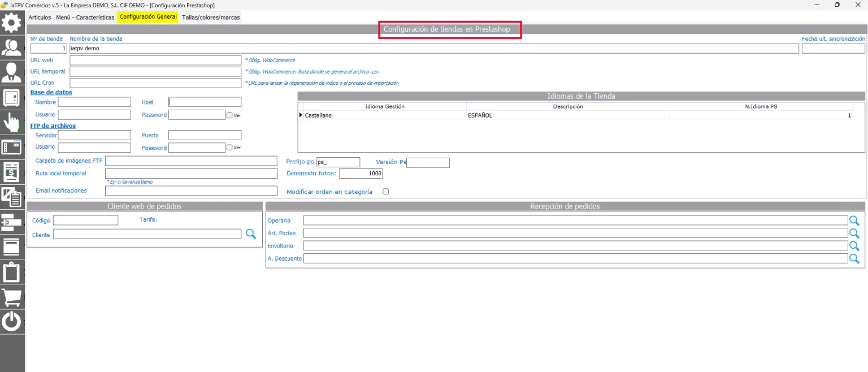Open the browser window icon in sidebar
Image resolution: width=868 pixels, height=372 pixels.
(12, 146)
